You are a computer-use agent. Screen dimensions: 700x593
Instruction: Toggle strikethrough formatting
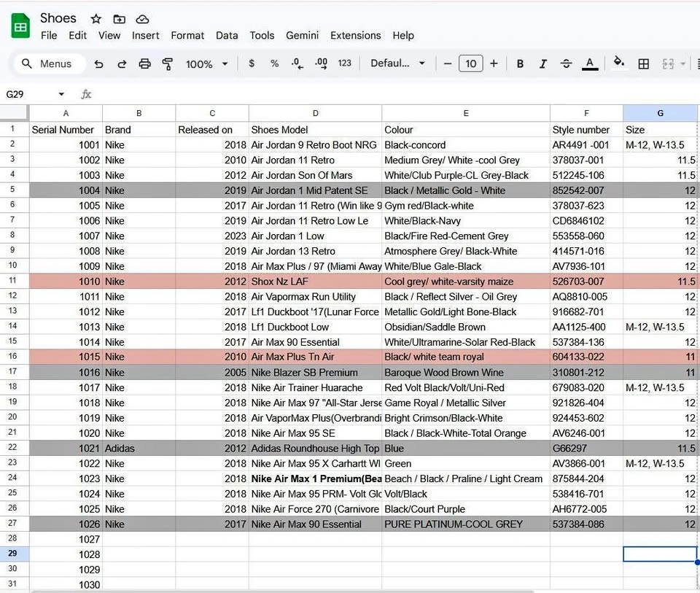[566, 64]
